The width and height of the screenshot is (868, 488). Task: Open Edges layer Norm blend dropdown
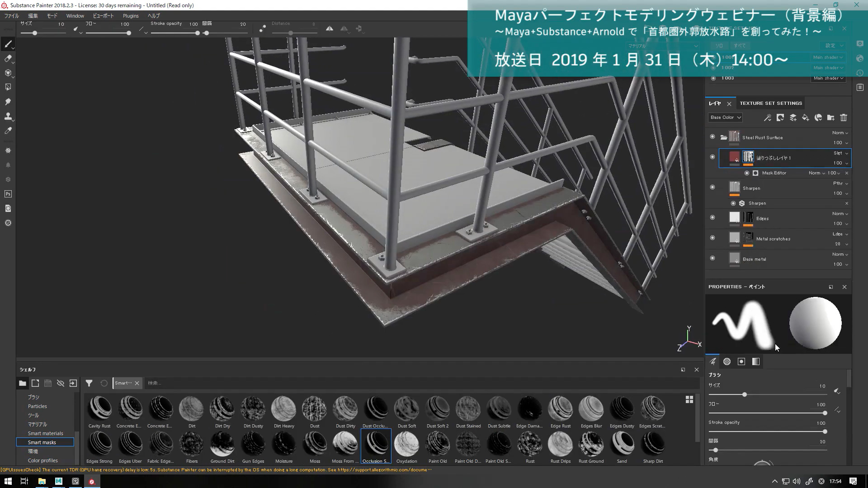coord(840,214)
